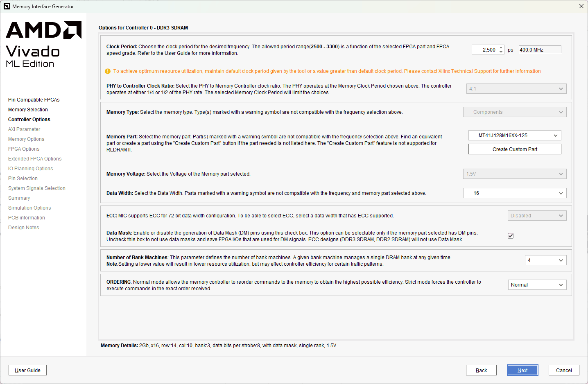Select Controller Options in the sidebar
This screenshot has width=588, height=384.
point(29,120)
